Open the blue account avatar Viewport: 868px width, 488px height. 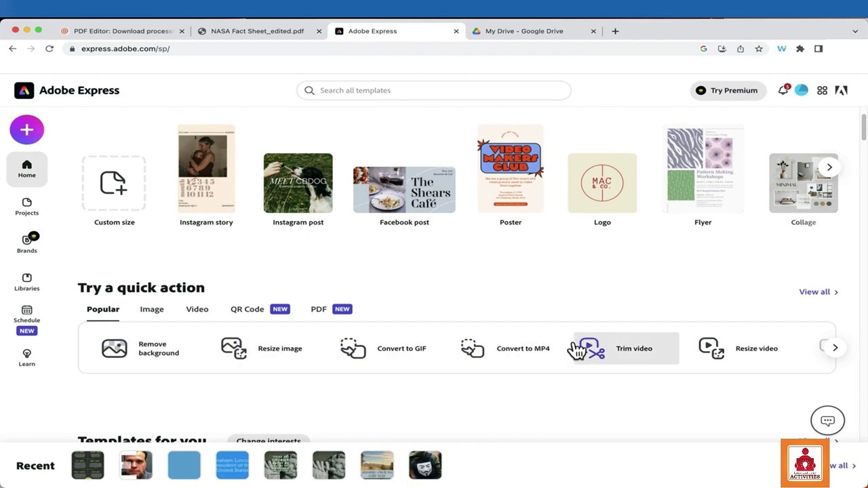pyautogui.click(x=802, y=90)
